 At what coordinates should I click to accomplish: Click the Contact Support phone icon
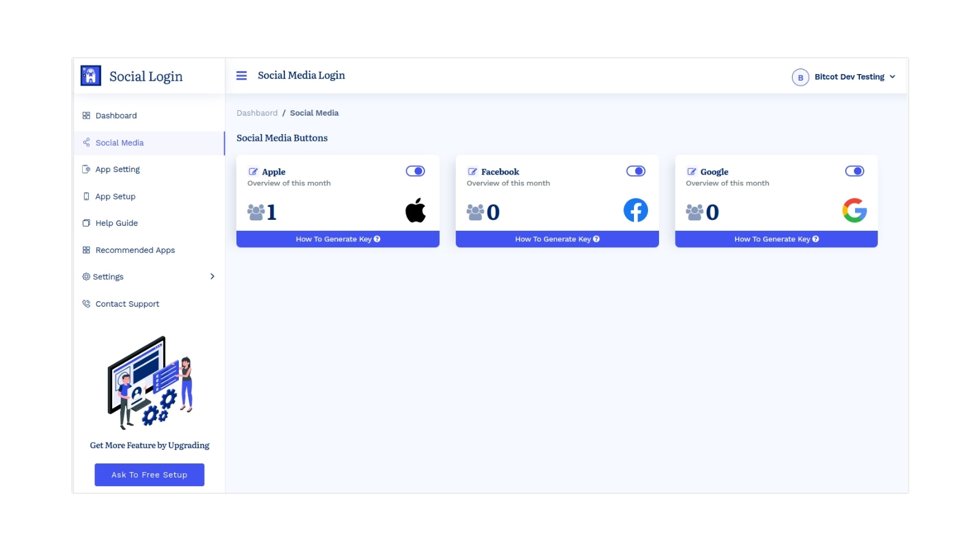coord(86,304)
